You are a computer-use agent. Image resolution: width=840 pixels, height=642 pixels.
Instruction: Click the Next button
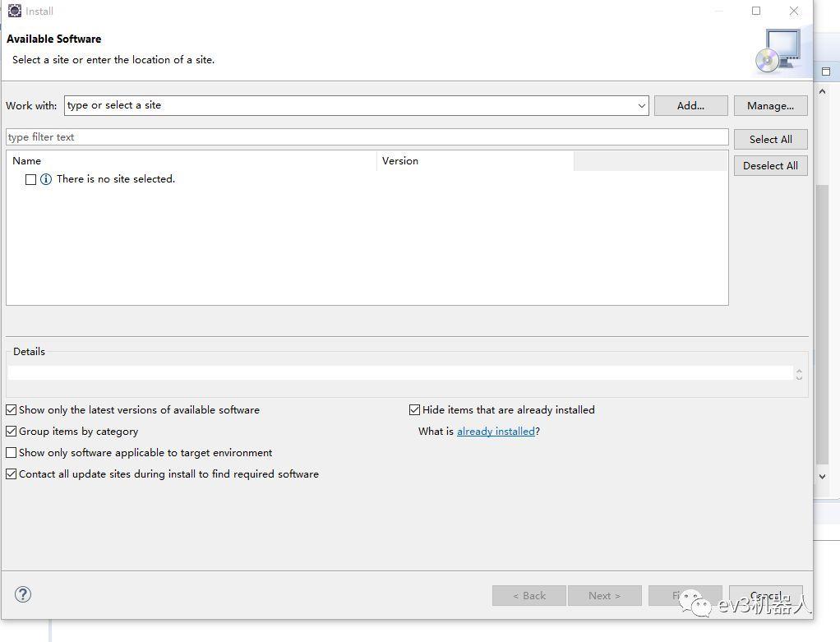coord(605,595)
